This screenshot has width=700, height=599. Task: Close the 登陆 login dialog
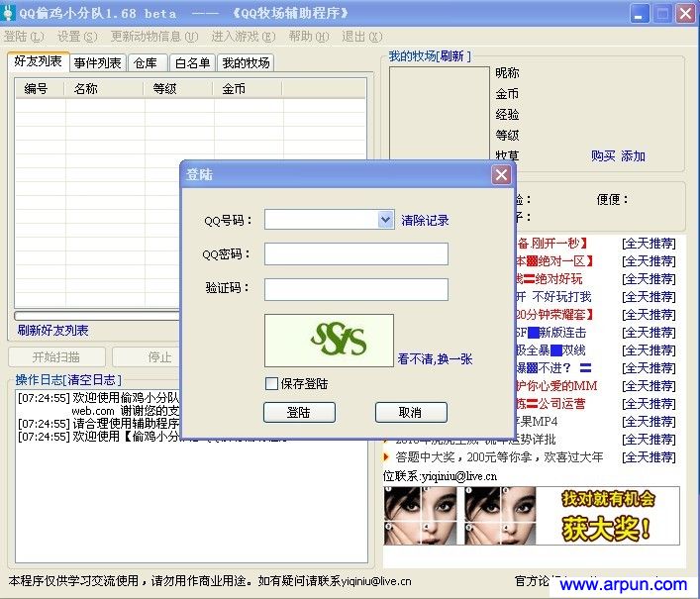point(501,174)
